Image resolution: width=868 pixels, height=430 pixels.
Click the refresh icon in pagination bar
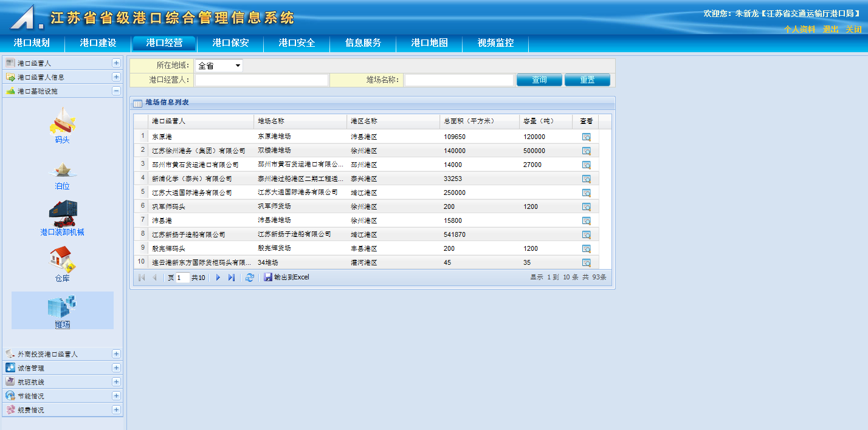pyautogui.click(x=249, y=278)
